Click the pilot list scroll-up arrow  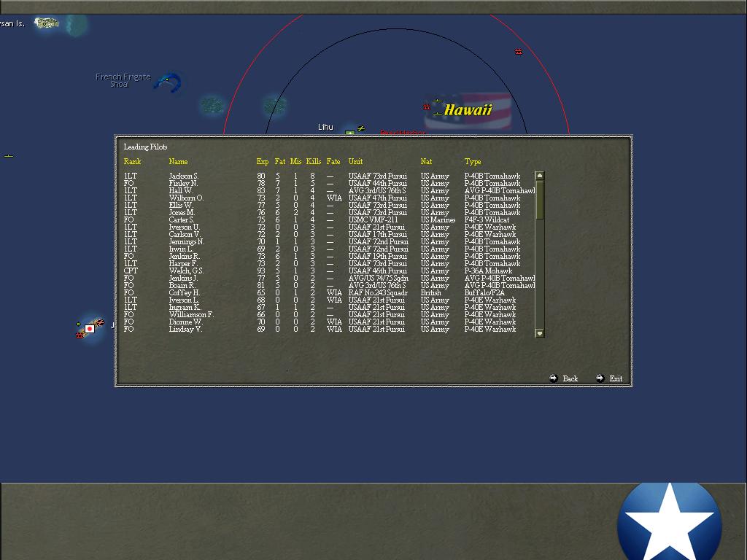point(540,176)
